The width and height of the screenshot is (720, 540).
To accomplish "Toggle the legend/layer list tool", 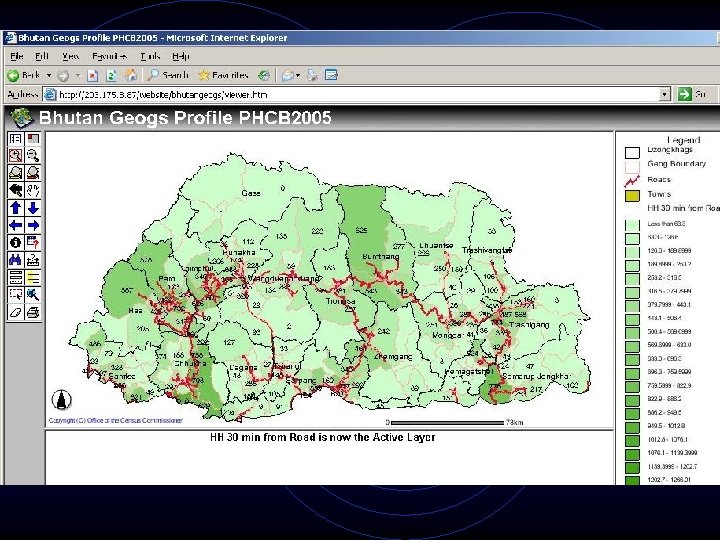I will (x=16, y=139).
